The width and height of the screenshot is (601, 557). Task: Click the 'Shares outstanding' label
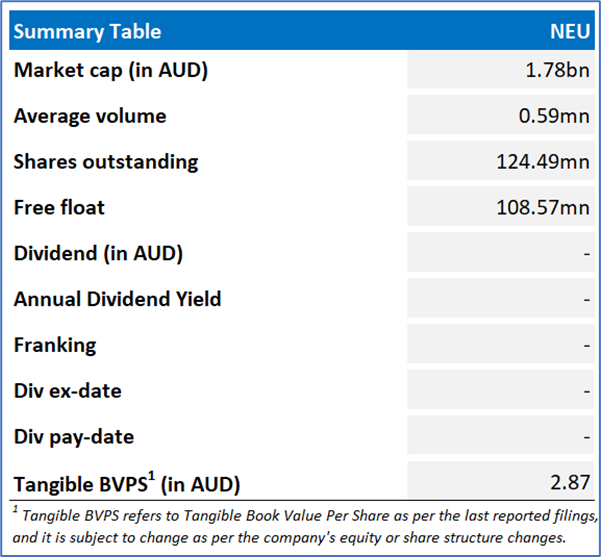[x=106, y=162]
